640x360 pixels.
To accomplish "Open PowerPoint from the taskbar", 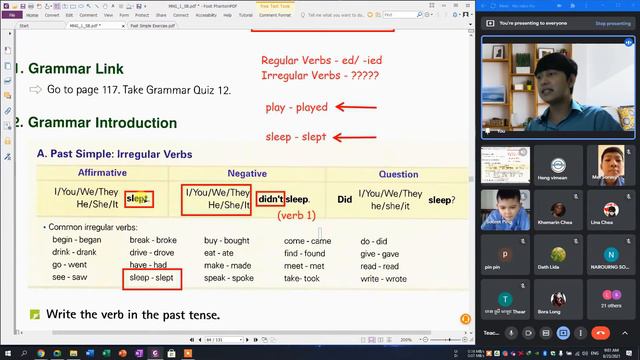I will (122, 353).
